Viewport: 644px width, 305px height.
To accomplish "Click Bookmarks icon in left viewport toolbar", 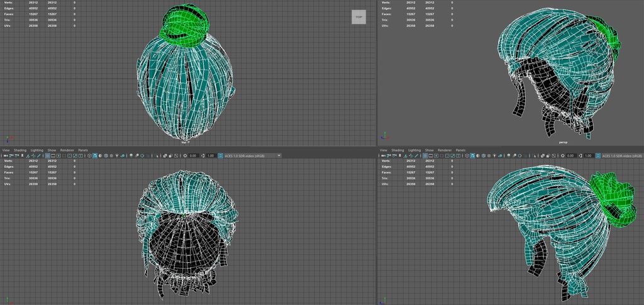I will pyautogui.click(x=22, y=155).
